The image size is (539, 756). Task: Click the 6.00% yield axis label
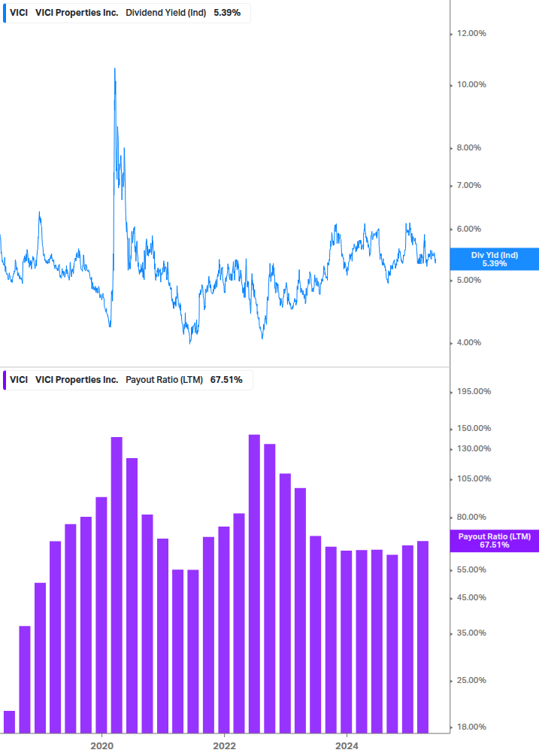[x=468, y=229]
